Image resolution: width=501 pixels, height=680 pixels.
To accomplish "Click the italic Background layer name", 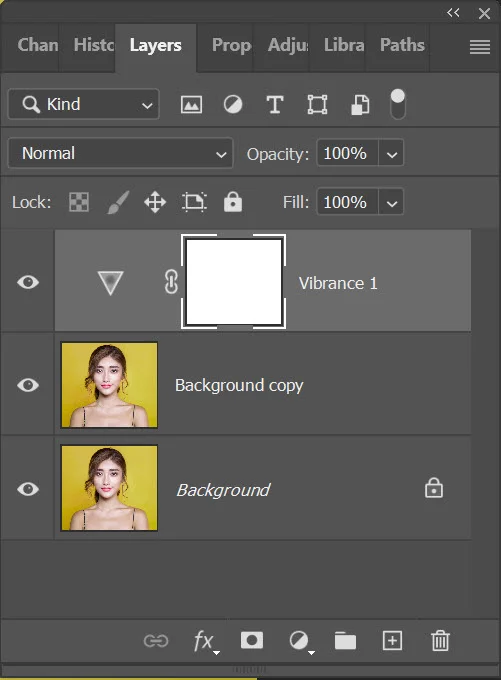I will (223, 490).
